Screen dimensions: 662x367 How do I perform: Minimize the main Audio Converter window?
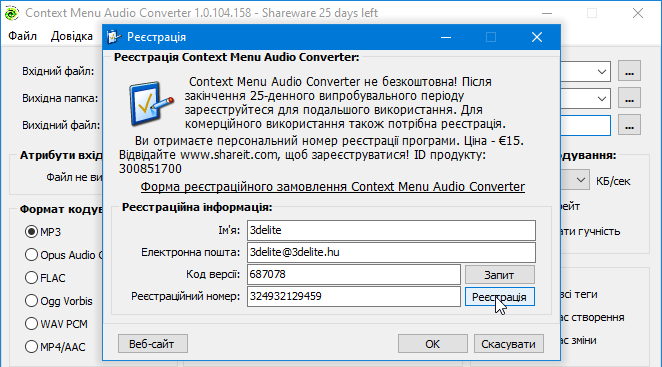[547, 13]
